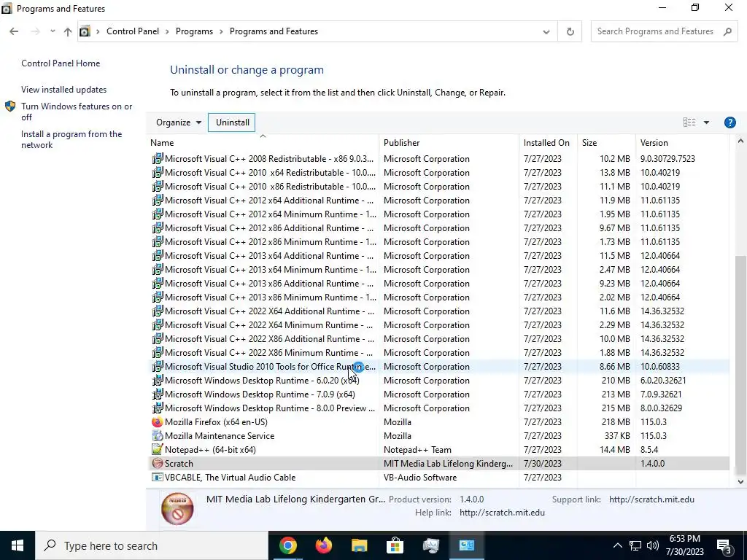Click the scrollbar up arrow
The height and width of the screenshot is (560, 747).
(x=740, y=141)
